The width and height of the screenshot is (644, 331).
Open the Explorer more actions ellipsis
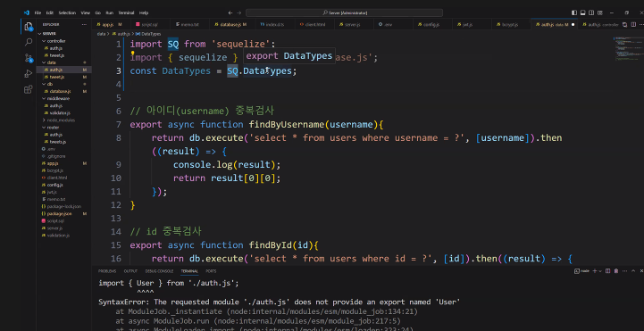click(x=84, y=25)
